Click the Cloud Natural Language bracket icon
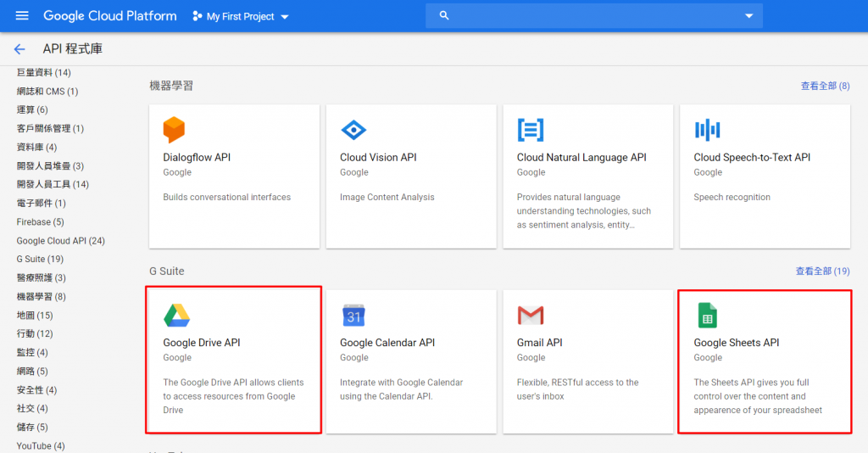 (x=531, y=130)
